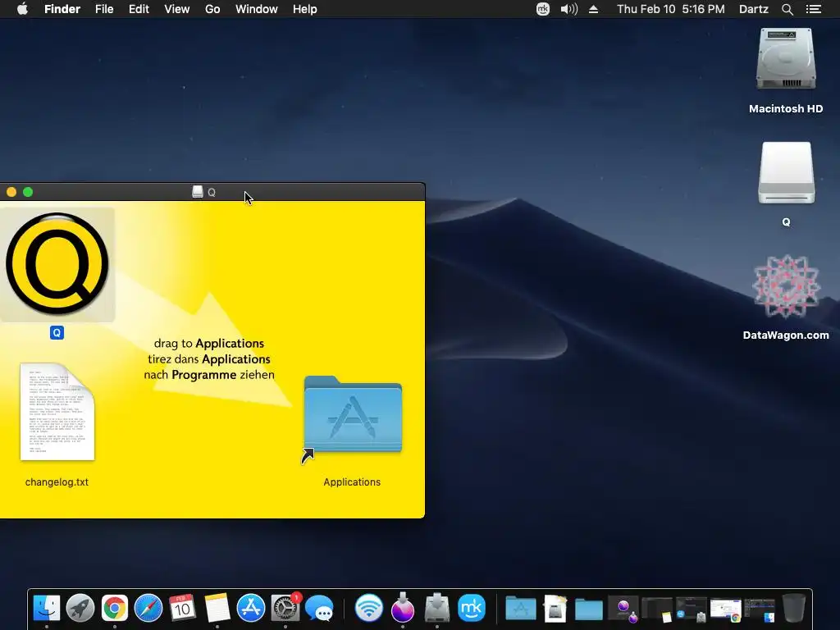Click the 'Applications' label under folder
This screenshot has width=840, height=630.
pyautogui.click(x=352, y=482)
